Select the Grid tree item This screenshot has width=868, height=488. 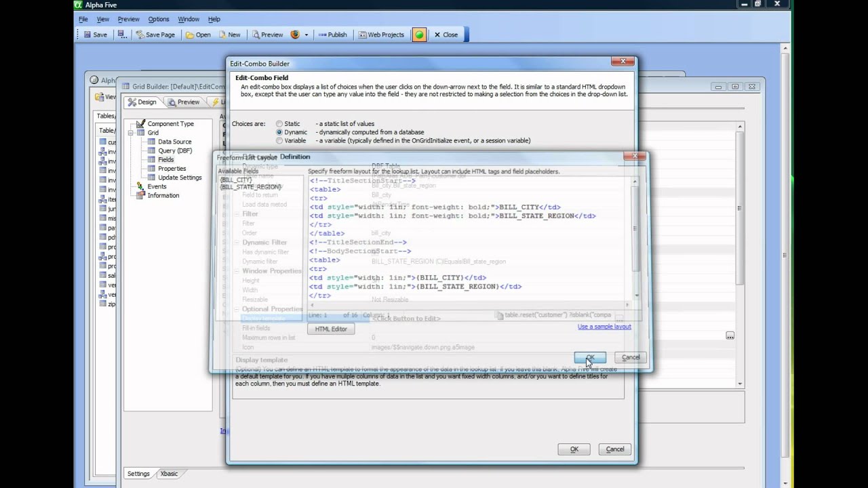coord(153,133)
